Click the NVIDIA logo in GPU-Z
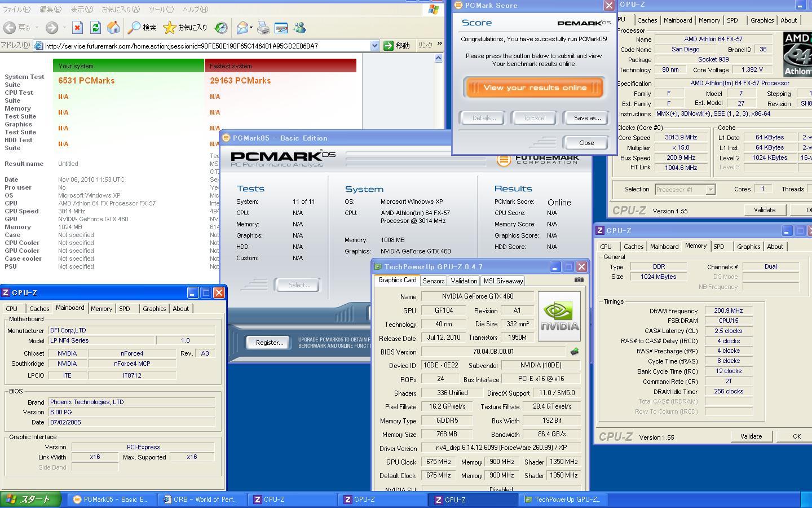This screenshot has height=508, width=812. pos(559,317)
